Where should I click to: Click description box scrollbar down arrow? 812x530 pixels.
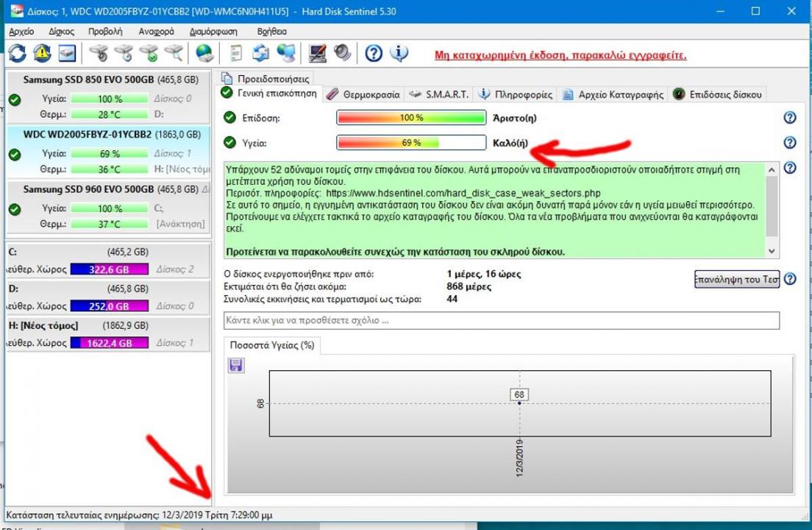[x=772, y=251]
